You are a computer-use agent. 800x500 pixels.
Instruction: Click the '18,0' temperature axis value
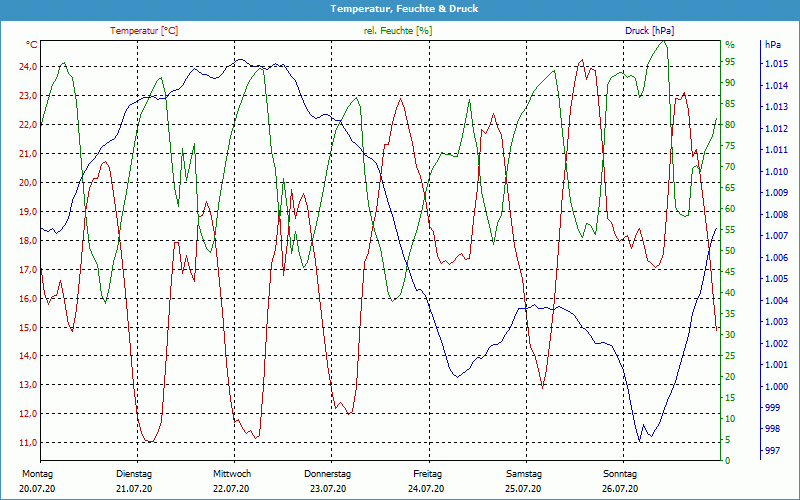pyautogui.click(x=28, y=241)
